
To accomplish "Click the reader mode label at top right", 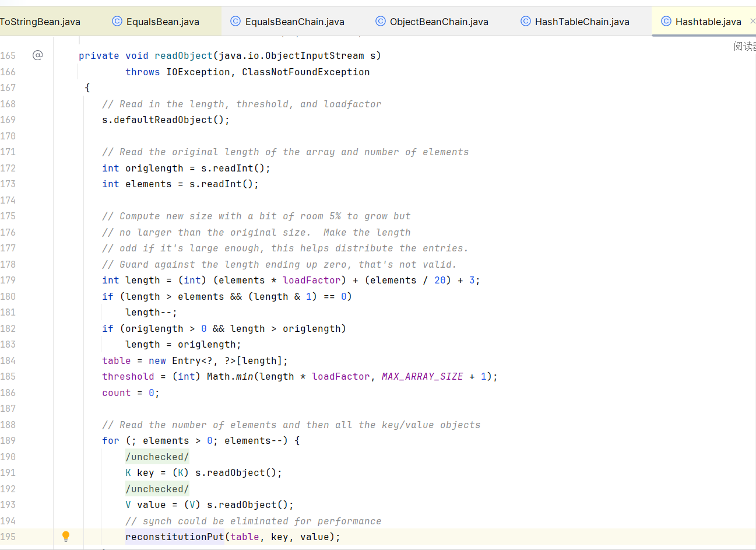I will point(745,46).
